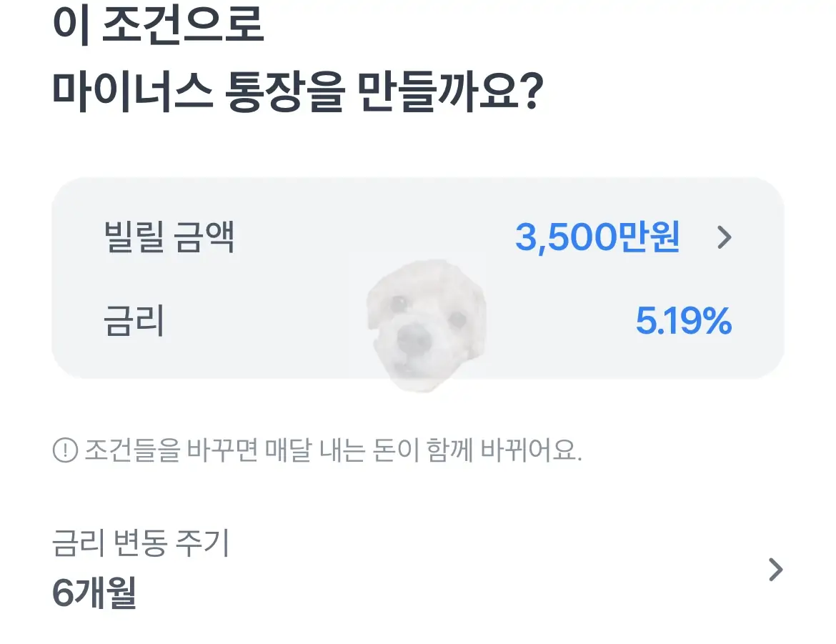The image size is (836, 644).
Task: Open the 빌릴 금액 amount editor via its chevron
Action: (725, 237)
